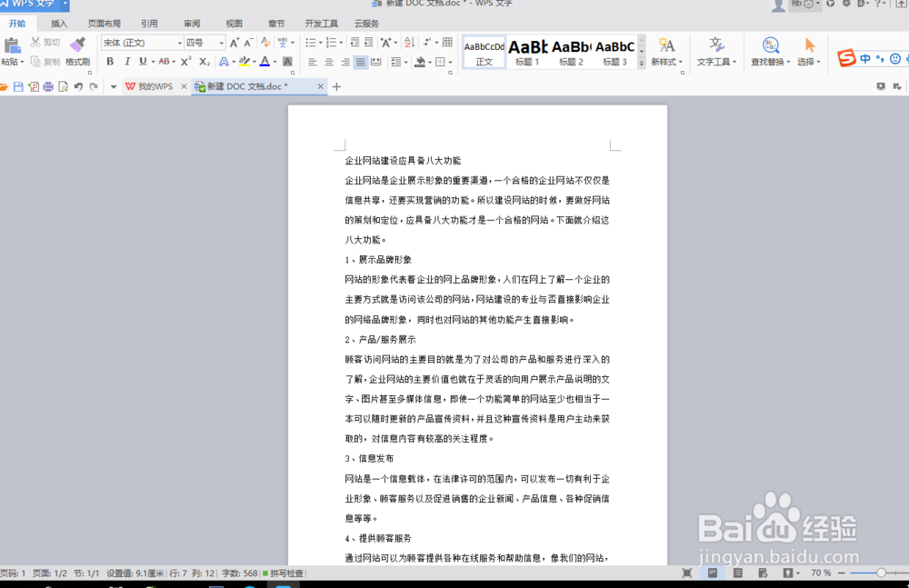Image resolution: width=909 pixels, height=588 pixels.
Task: Apply strikethrough to selected text
Action: pyautogui.click(x=165, y=61)
